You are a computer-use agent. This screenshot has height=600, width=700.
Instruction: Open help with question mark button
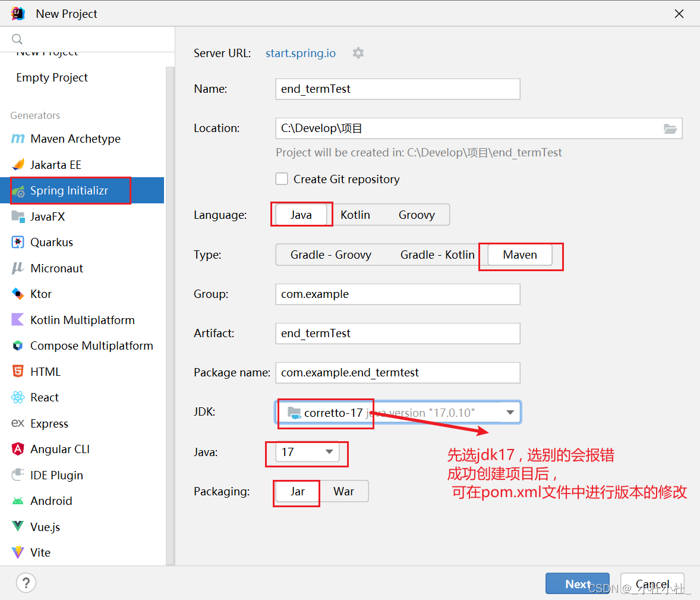tap(26, 583)
